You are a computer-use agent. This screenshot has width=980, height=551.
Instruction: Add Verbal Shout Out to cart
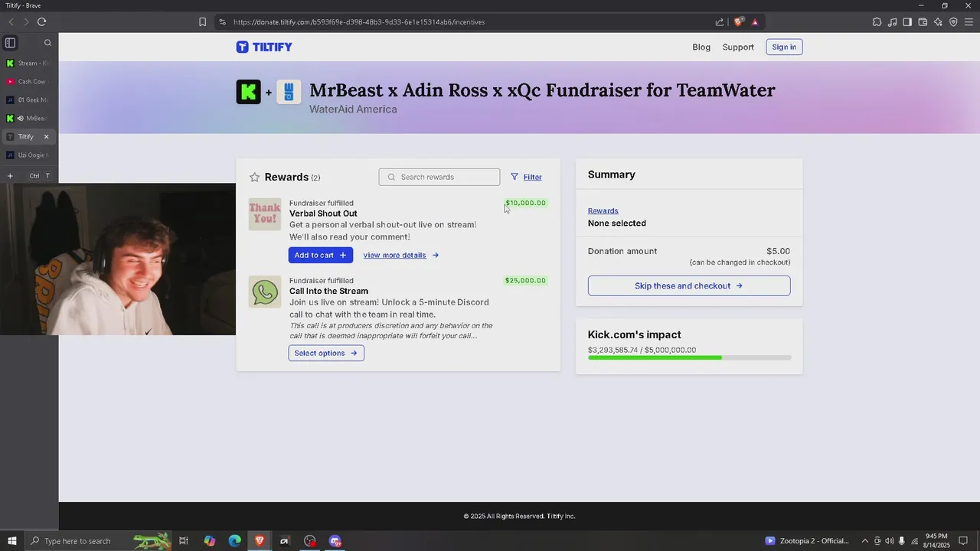pos(320,255)
